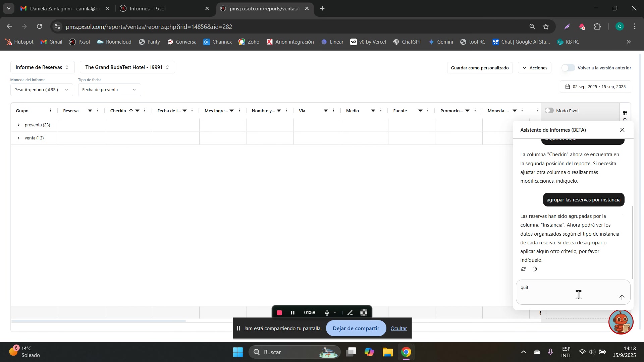Click the Checkin ascending sort arrow
Viewport: 644px width, 362px height.
click(x=131, y=111)
